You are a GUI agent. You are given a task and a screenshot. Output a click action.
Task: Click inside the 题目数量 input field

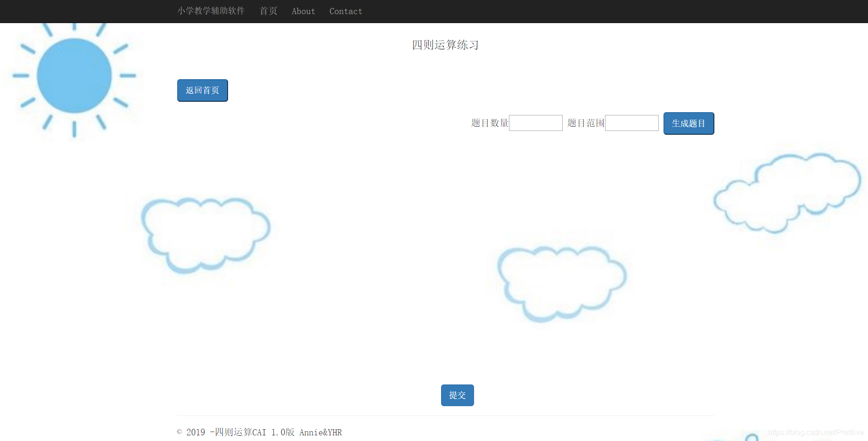tap(535, 122)
